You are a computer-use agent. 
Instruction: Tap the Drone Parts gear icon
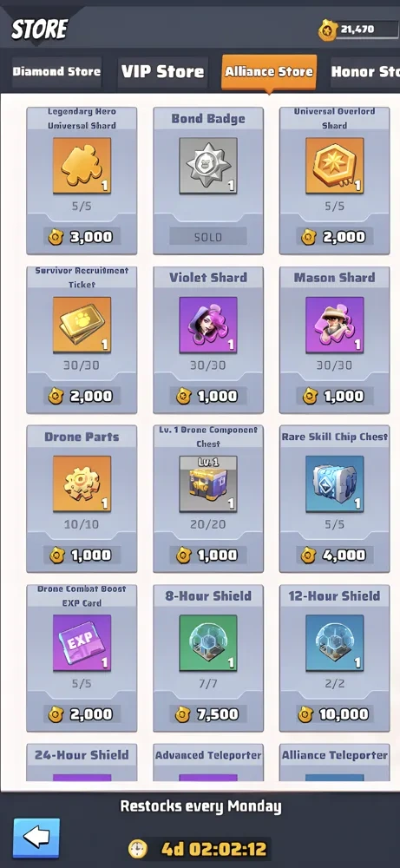82,483
